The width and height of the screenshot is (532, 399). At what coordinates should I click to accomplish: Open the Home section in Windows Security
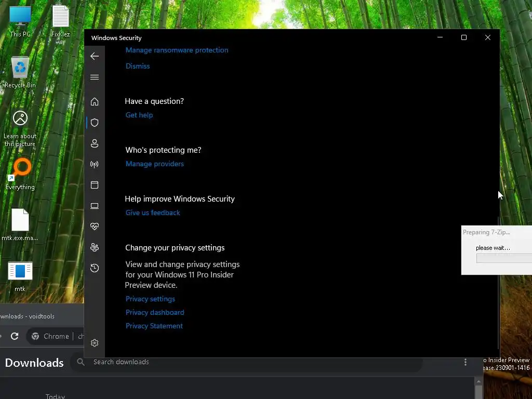[x=95, y=101]
